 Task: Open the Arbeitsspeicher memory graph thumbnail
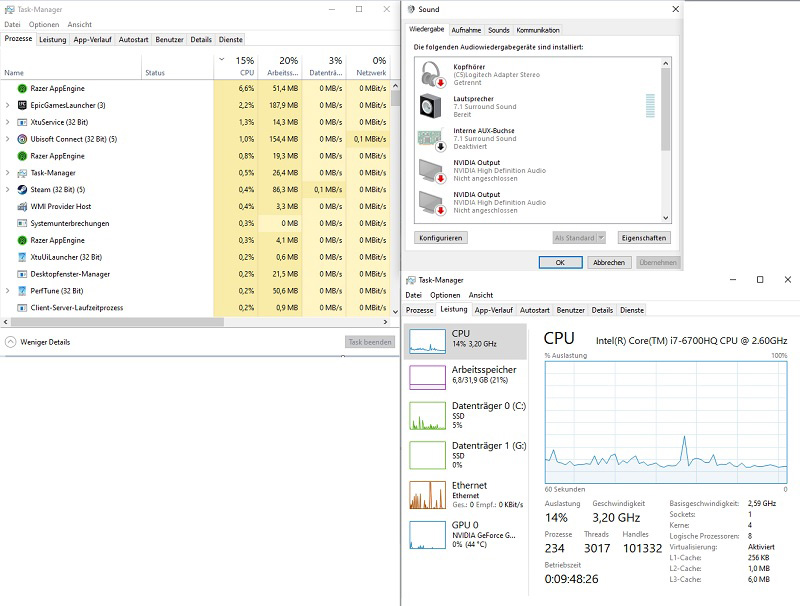427,377
